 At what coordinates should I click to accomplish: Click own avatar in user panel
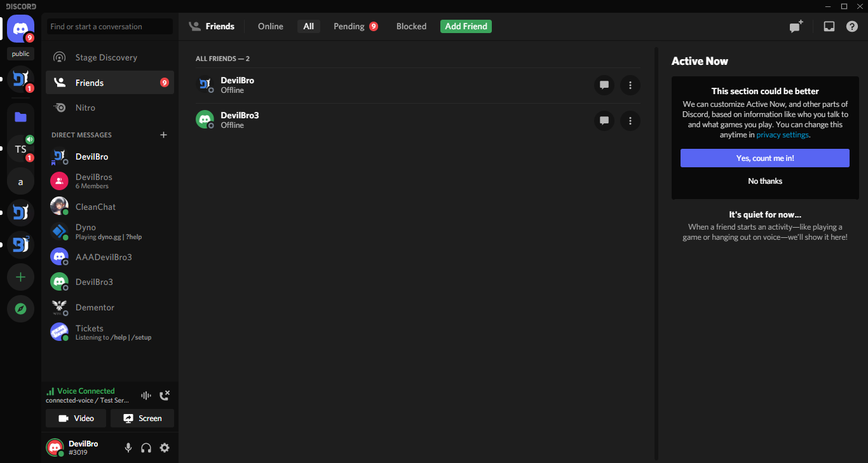coord(55,448)
